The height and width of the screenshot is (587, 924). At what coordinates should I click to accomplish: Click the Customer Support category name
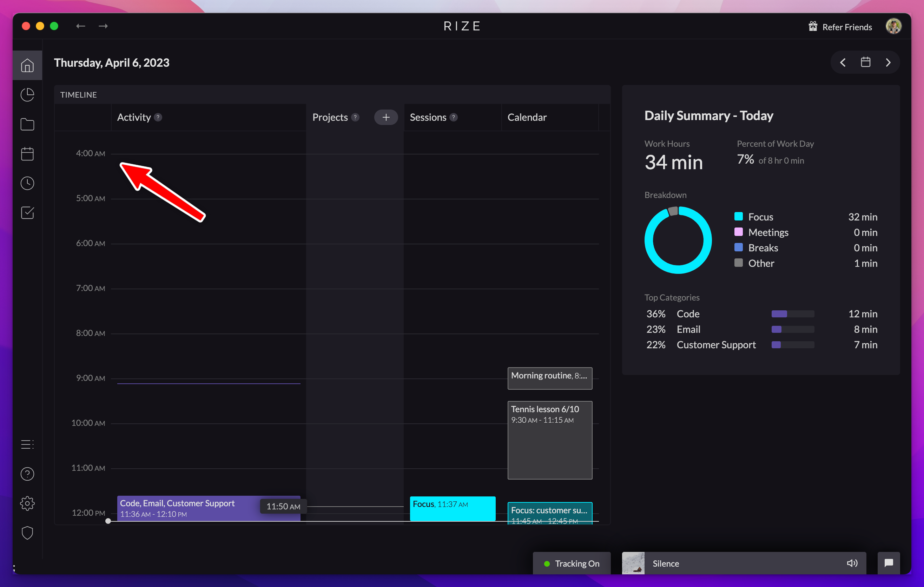(716, 344)
